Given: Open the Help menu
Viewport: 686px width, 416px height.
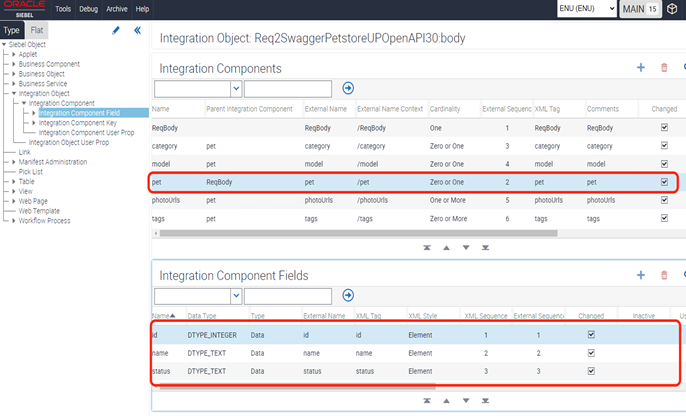Looking at the screenshot, I should coord(142,9).
